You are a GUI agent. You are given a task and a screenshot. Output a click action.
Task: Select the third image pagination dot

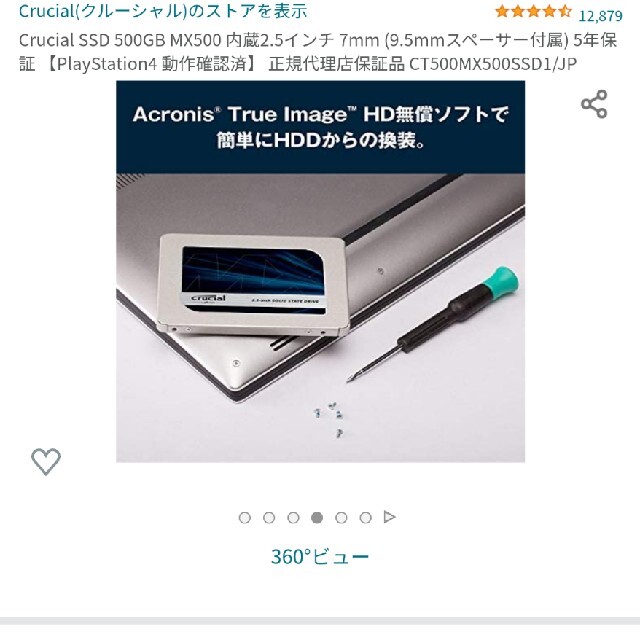pyautogui.click(x=293, y=518)
